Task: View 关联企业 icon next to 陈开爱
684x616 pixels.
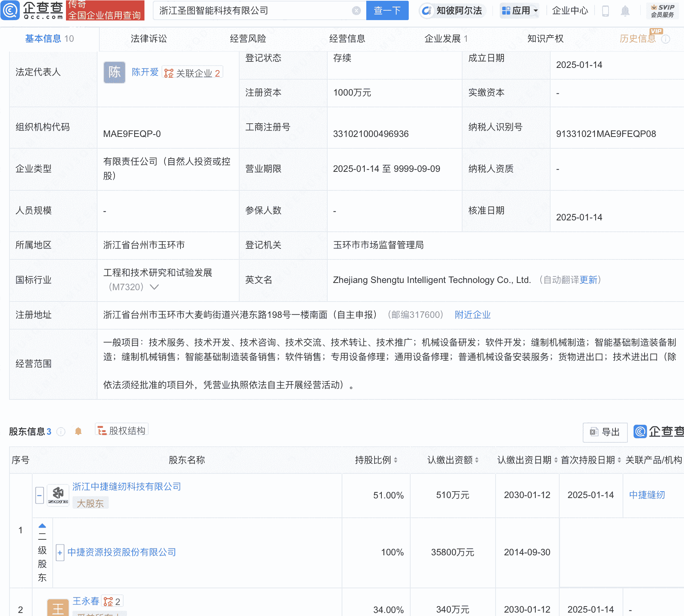Action: pyautogui.click(x=169, y=72)
